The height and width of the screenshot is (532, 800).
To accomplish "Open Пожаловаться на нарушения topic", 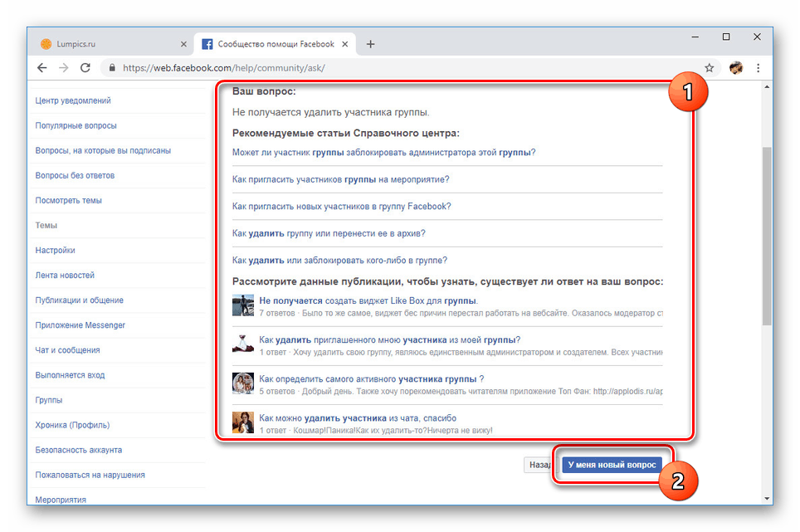I will (90, 476).
